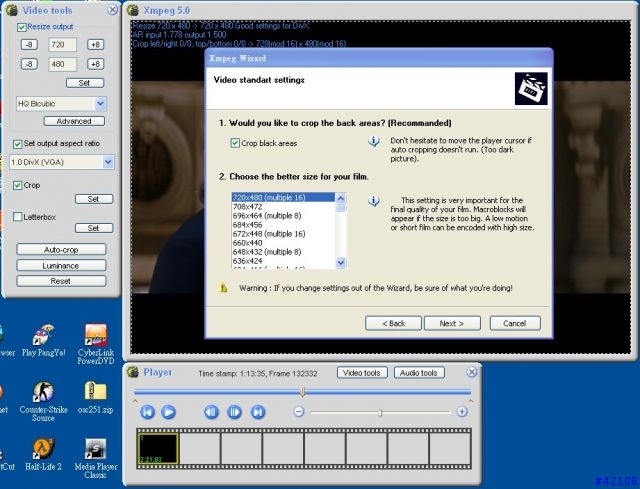This screenshot has height=489, width=640.
Task: Click the clapperboard icon in Xmpeg Wizard
Action: tap(531, 89)
